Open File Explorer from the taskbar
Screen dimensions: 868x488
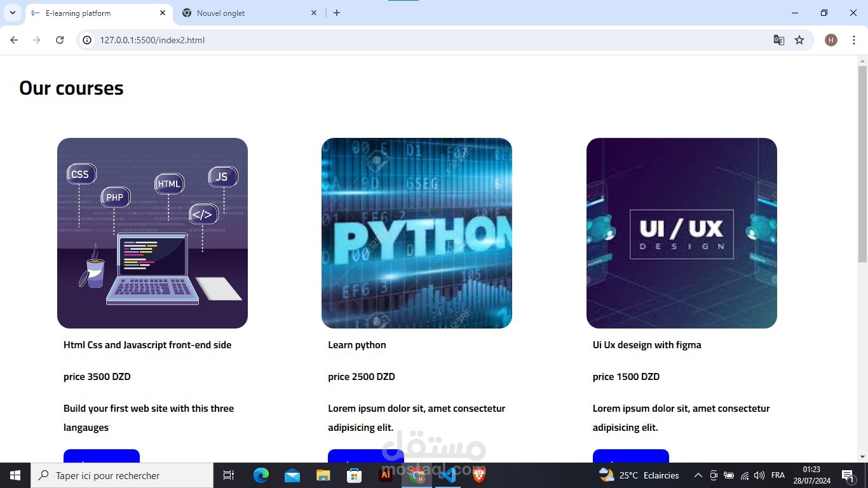coord(323,475)
